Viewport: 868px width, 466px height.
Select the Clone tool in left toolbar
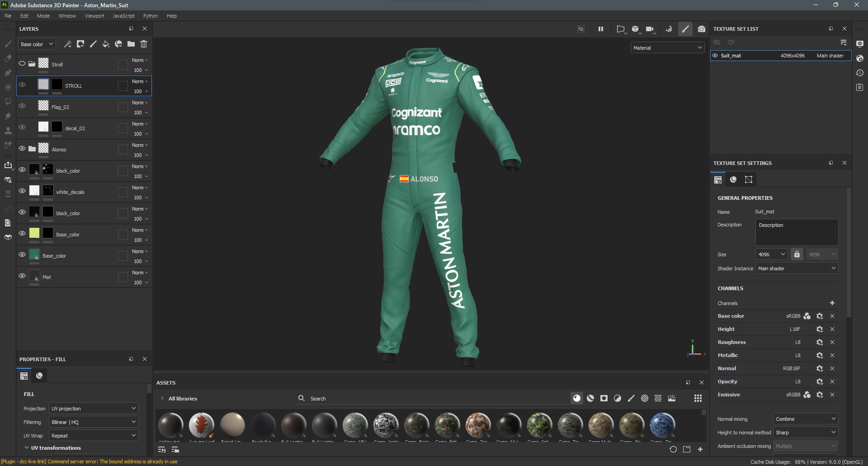coord(8,131)
